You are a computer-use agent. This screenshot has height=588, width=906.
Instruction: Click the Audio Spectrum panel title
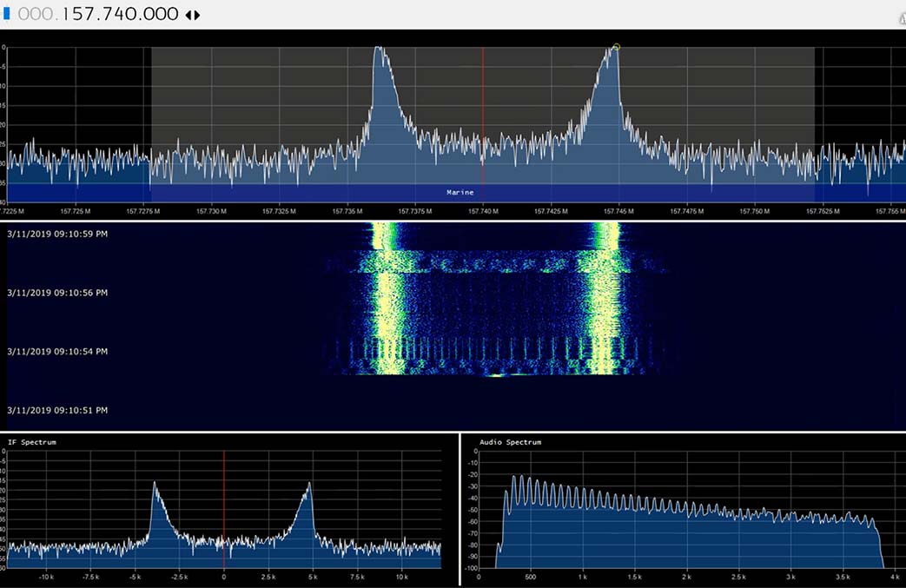tap(510, 442)
